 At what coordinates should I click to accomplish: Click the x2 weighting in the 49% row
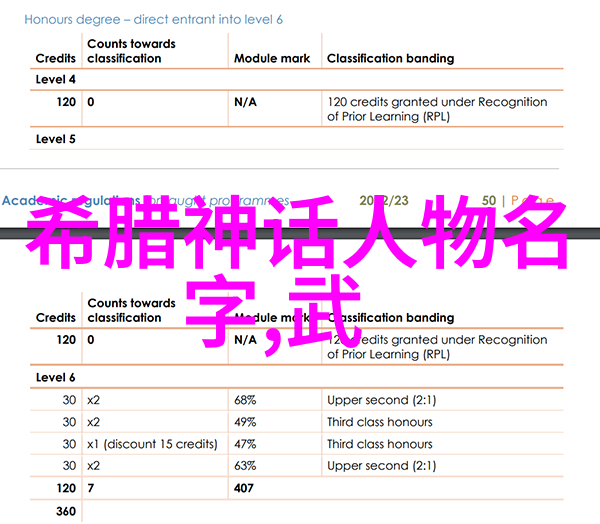point(93,422)
